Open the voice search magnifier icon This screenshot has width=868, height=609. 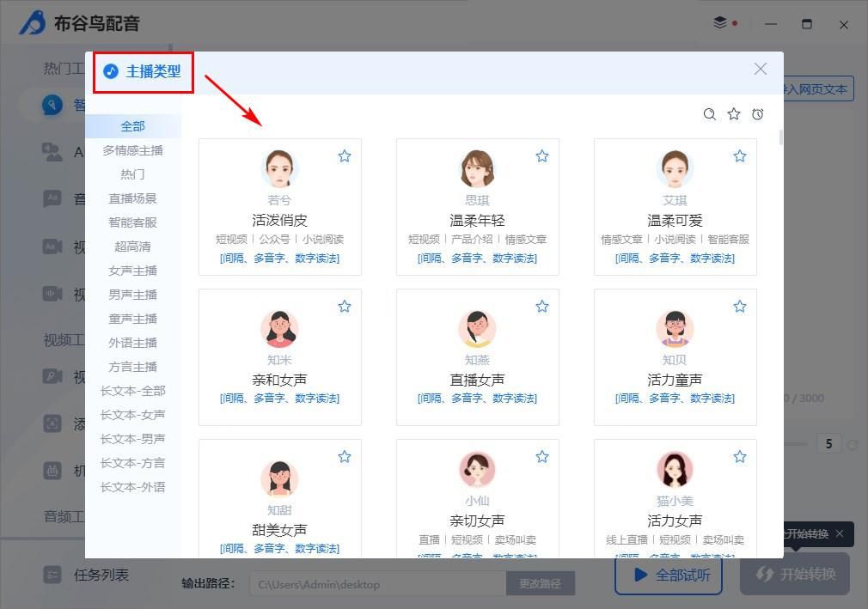709,114
